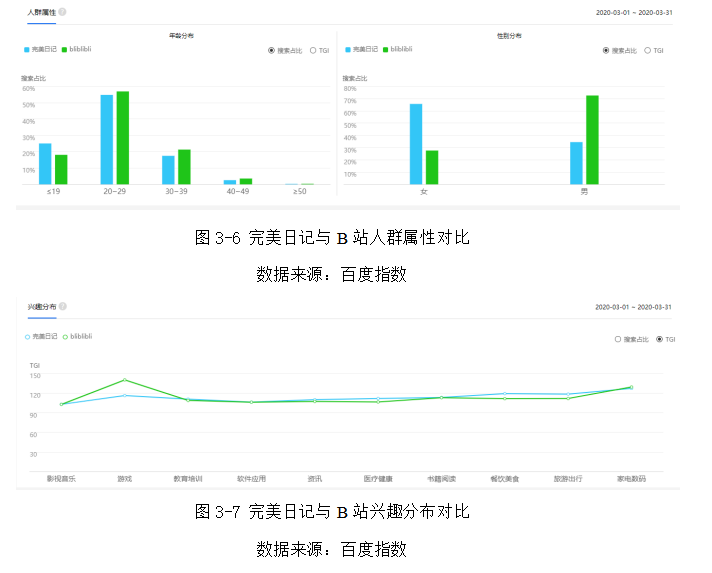712x573 pixels.
Task: Click blue 完美日记 bar for ≤19
Action: [45, 164]
